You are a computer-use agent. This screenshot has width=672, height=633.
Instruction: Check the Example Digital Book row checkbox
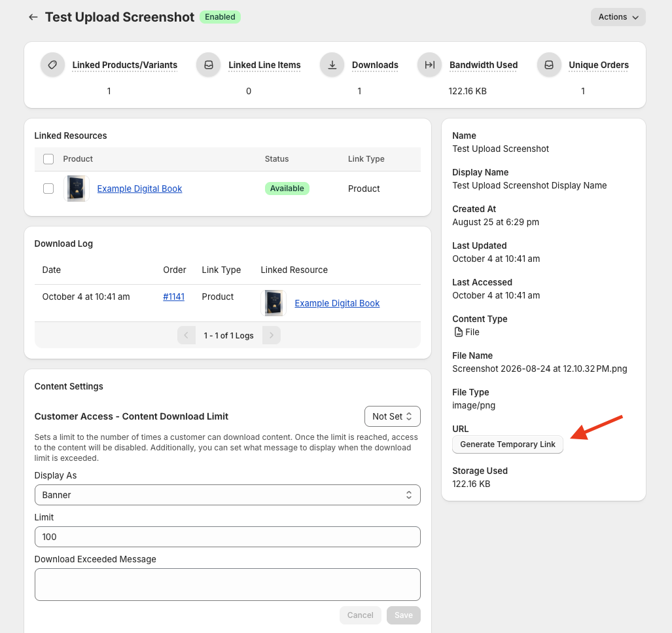pyautogui.click(x=48, y=189)
